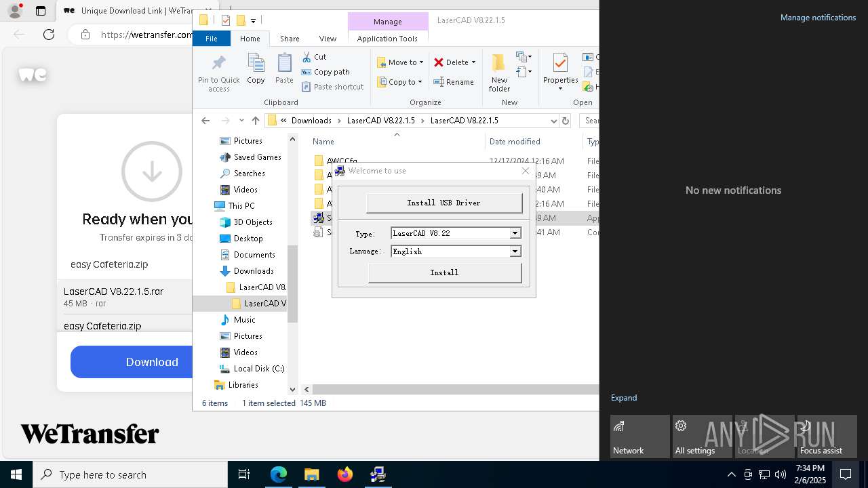This screenshot has width=868, height=488.
Task: Switch to the Share ribbon tab
Action: (290, 39)
